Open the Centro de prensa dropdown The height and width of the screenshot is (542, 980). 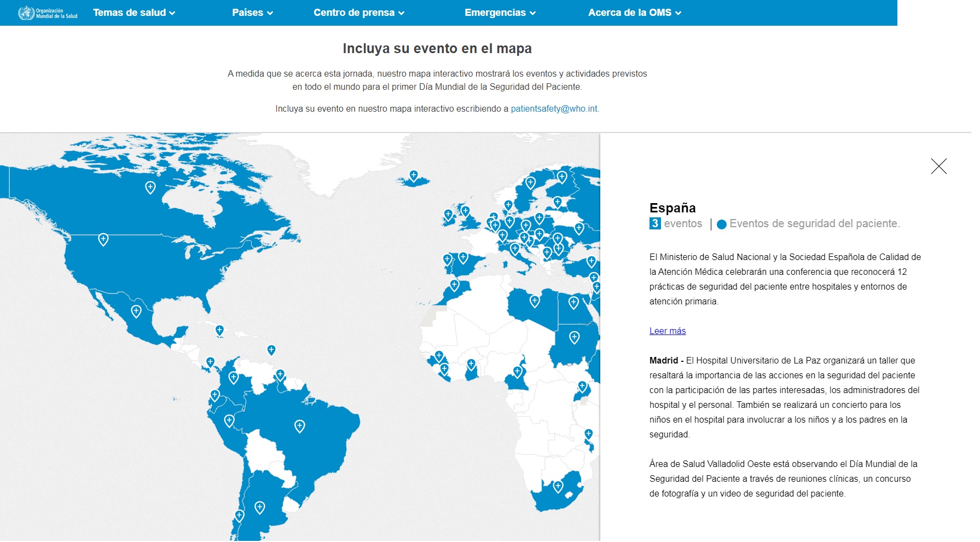point(359,13)
